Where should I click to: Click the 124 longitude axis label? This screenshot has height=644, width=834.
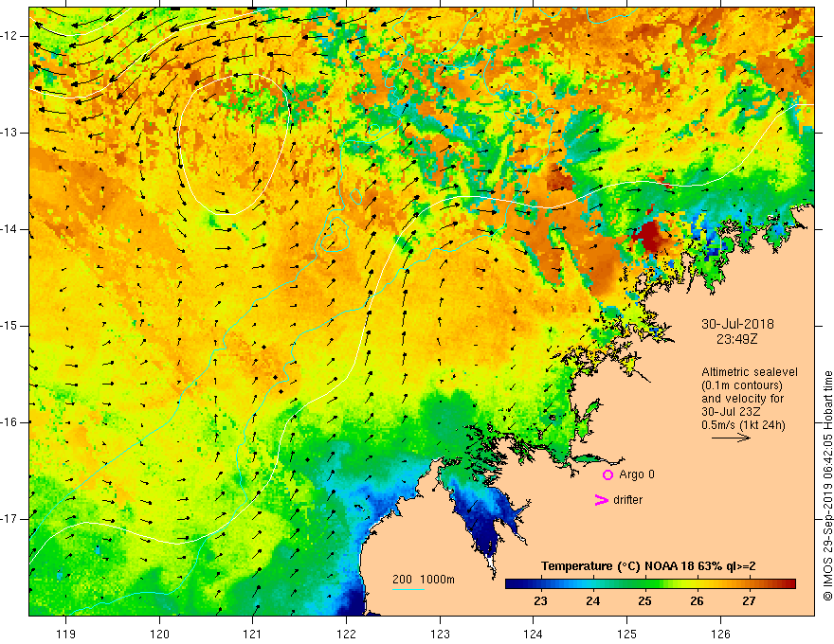[x=534, y=634]
